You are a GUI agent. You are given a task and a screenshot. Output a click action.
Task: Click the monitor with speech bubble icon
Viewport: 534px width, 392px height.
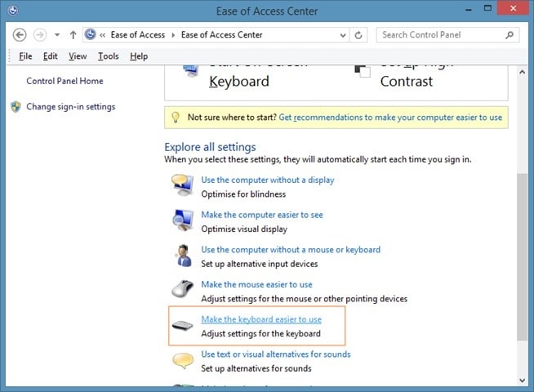tap(183, 185)
